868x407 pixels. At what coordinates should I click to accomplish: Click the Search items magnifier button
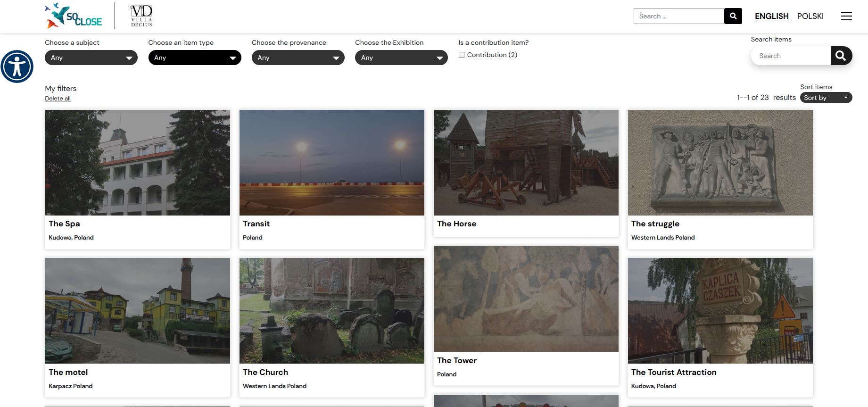841,56
